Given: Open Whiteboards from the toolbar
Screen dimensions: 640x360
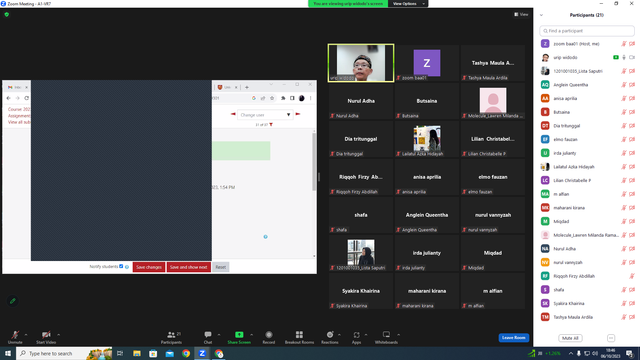Looking at the screenshot, I should (386, 337).
